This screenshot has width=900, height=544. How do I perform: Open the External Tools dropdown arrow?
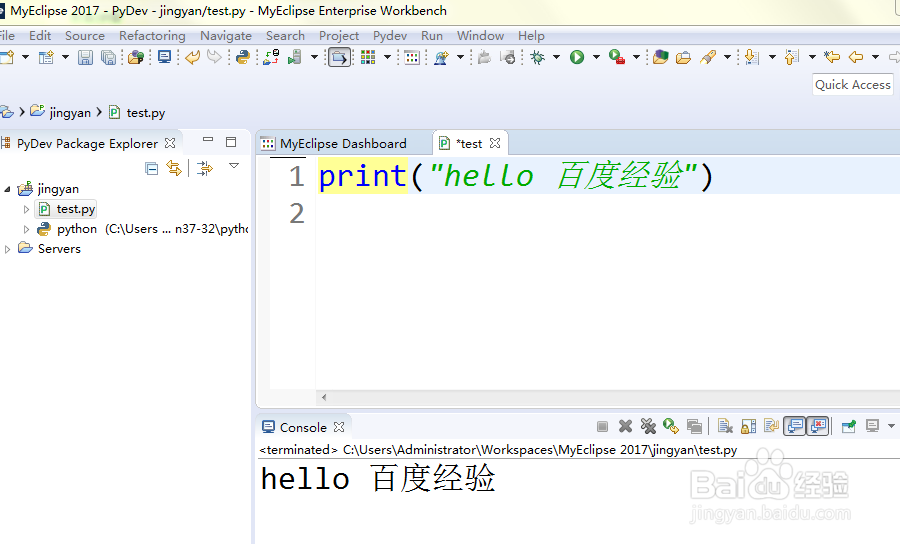(x=636, y=57)
